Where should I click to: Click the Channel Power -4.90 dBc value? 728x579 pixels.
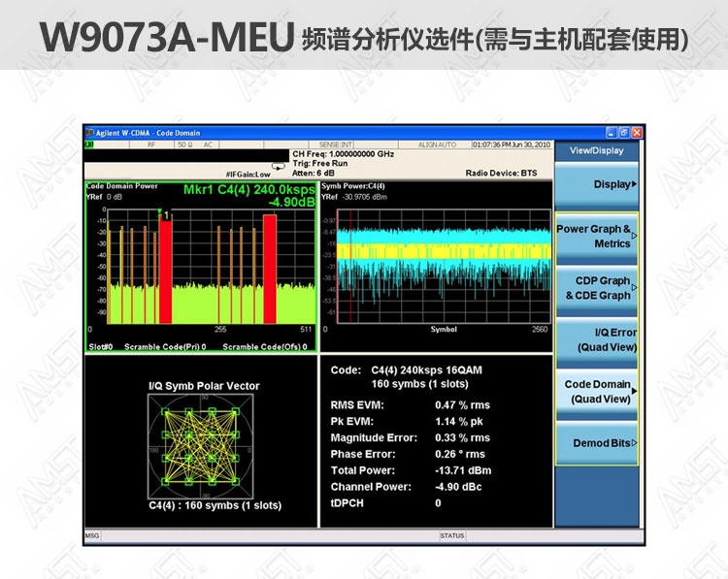[x=458, y=487]
